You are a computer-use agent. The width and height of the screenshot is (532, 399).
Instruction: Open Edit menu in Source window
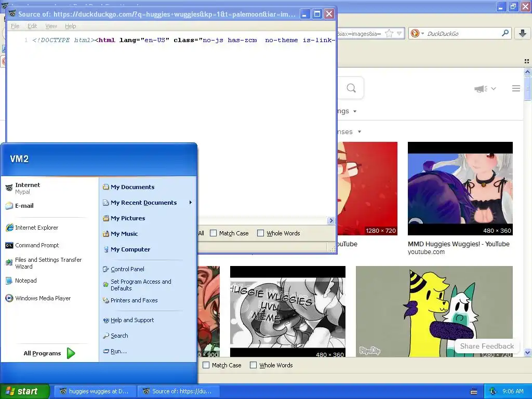click(x=32, y=26)
